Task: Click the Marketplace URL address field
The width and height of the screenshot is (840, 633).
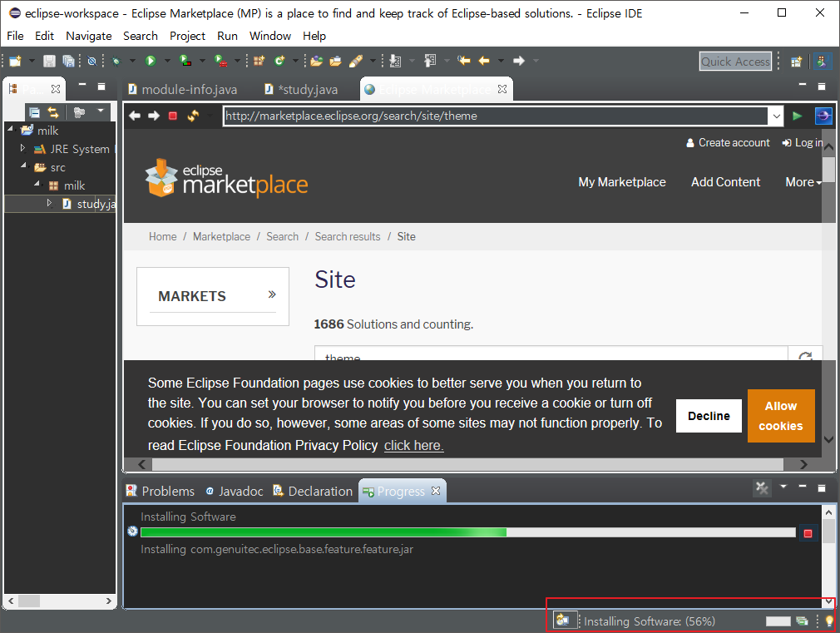Action: click(496, 116)
